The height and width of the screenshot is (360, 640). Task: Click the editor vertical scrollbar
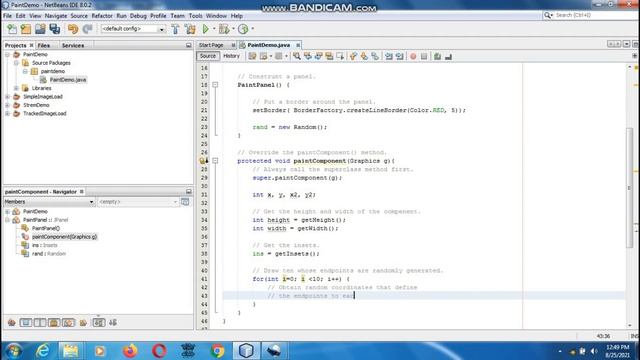[x=629, y=187]
